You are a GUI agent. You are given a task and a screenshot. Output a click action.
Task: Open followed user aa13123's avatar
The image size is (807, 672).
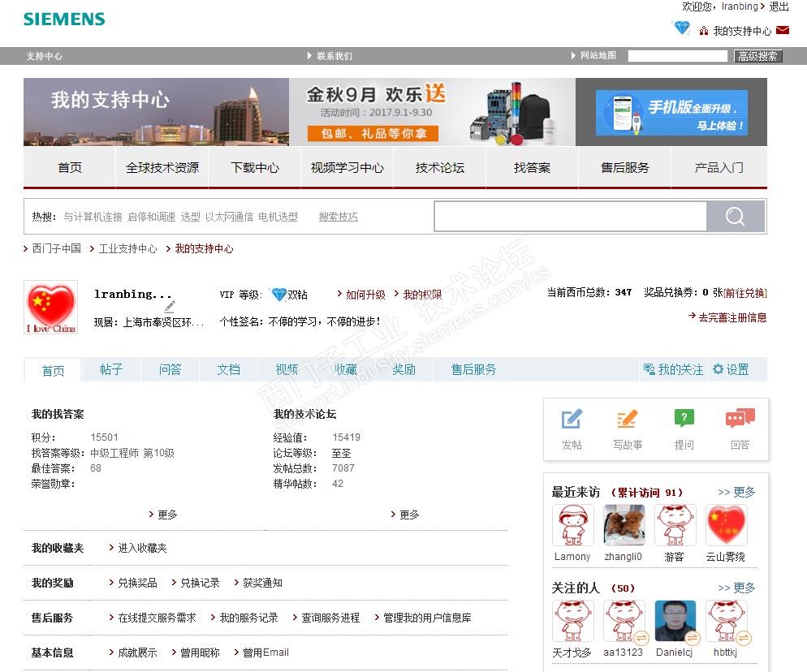tap(624, 621)
